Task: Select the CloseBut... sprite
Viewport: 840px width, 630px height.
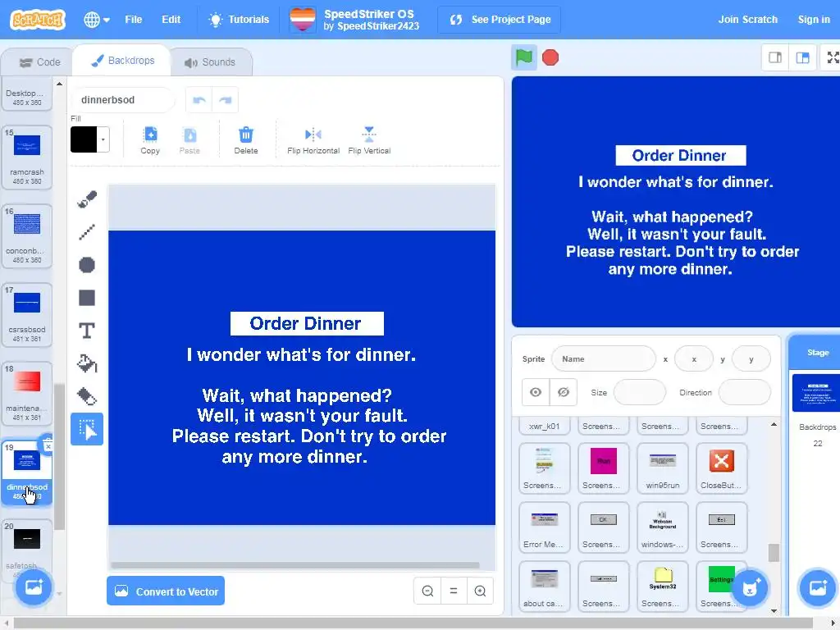Action: click(x=721, y=468)
